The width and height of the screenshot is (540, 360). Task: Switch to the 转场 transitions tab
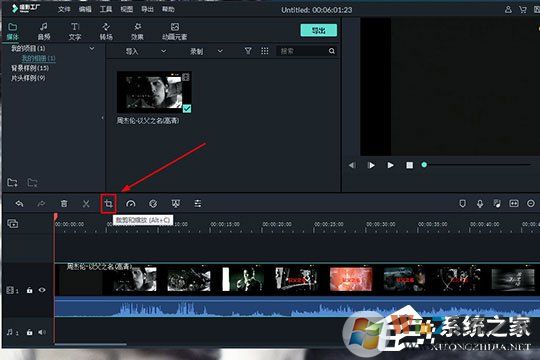(106, 31)
